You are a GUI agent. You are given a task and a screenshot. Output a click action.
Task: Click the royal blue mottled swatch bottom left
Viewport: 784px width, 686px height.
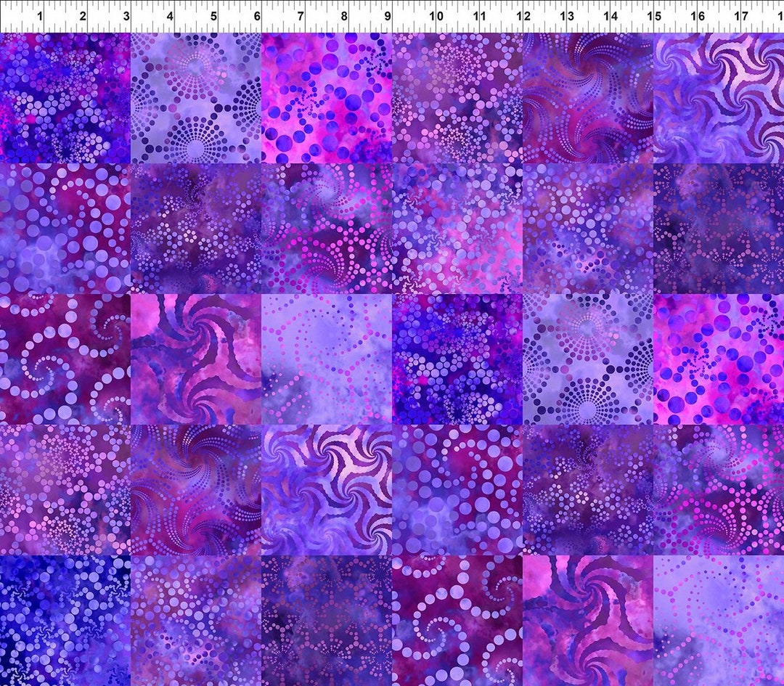tap(65, 621)
